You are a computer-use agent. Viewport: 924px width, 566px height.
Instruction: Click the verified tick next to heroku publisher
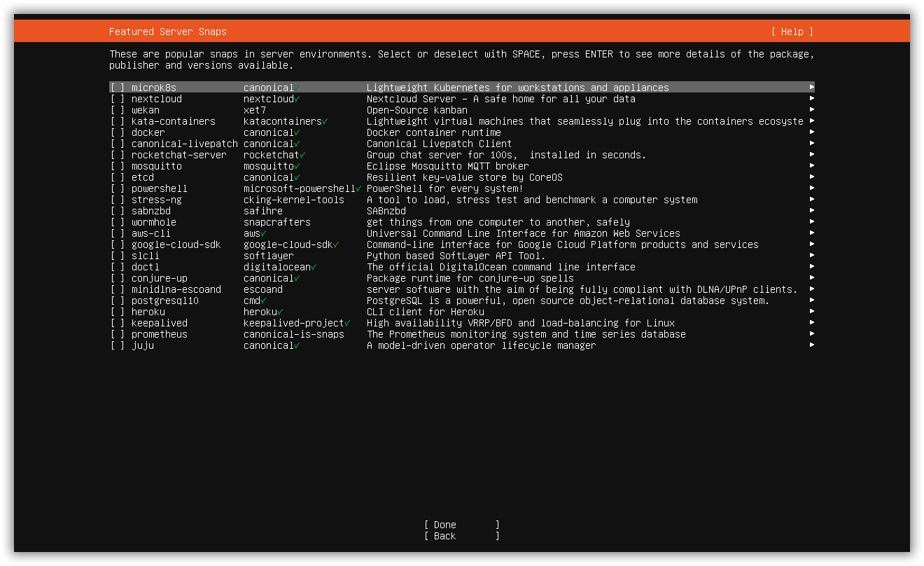[280, 312]
